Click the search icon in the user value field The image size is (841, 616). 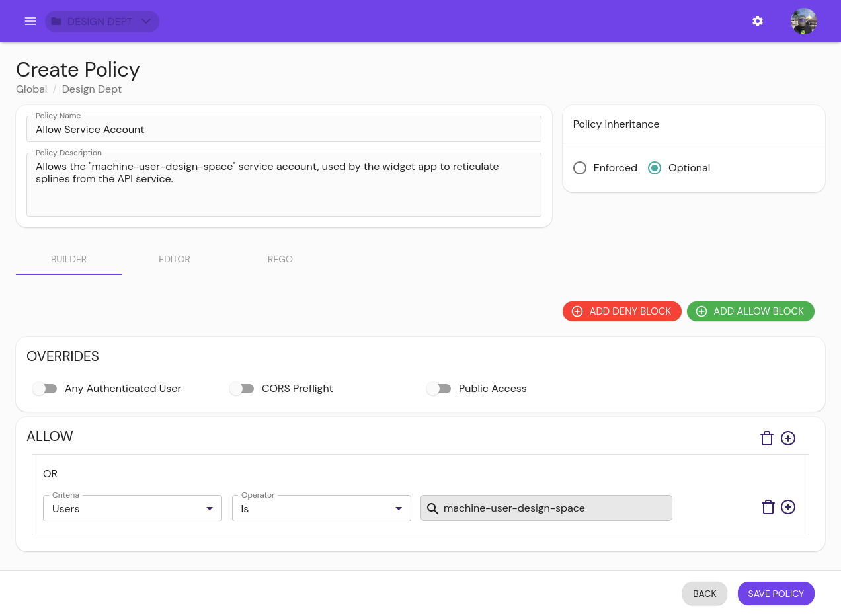click(432, 508)
